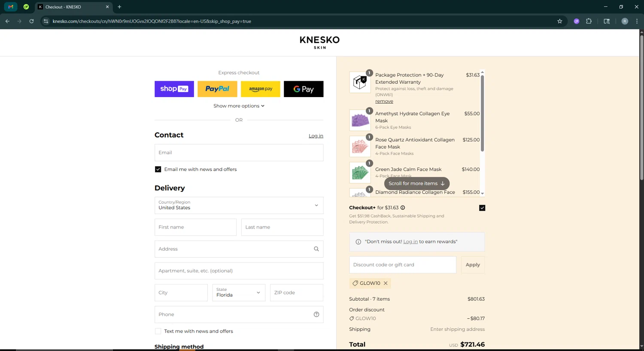Close the Checkout - KNESKO tab
The width and height of the screenshot is (644, 351).
click(107, 7)
